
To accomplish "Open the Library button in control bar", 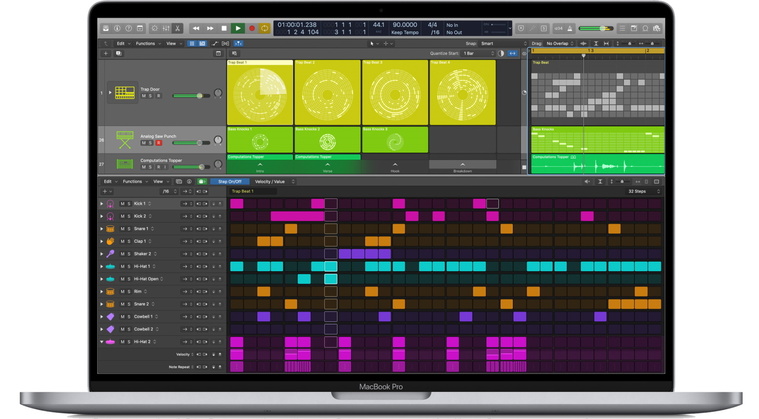I will pos(106,29).
